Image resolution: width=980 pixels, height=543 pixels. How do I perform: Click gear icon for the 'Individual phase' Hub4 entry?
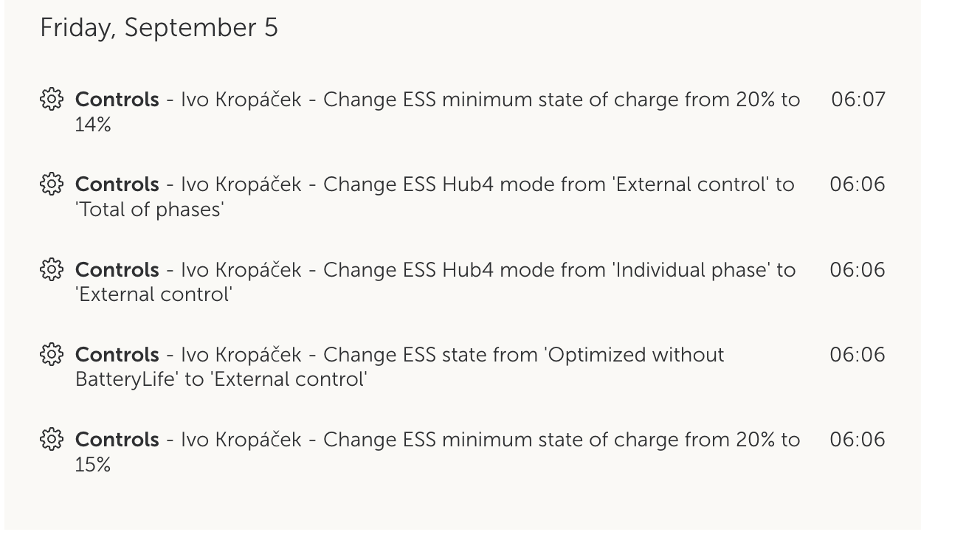pos(51,269)
